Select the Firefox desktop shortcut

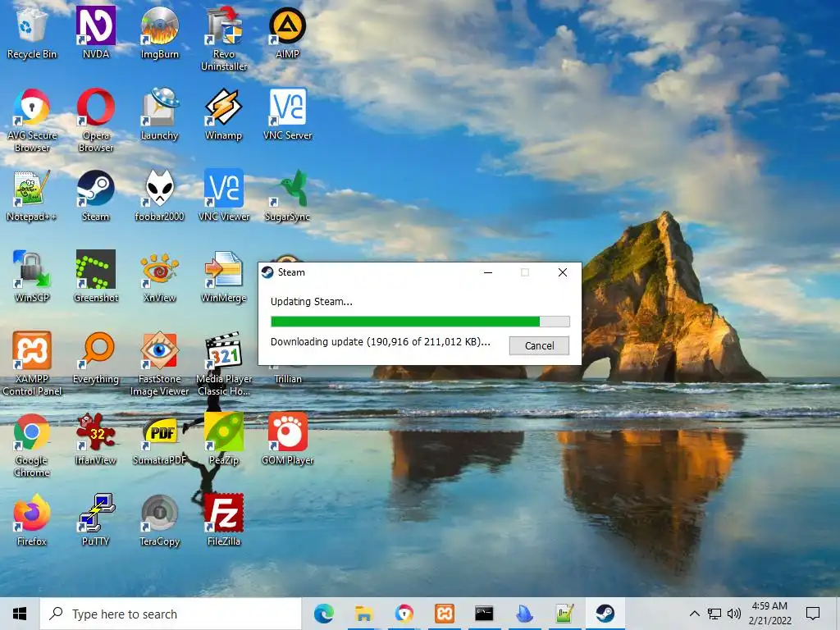tap(32, 519)
